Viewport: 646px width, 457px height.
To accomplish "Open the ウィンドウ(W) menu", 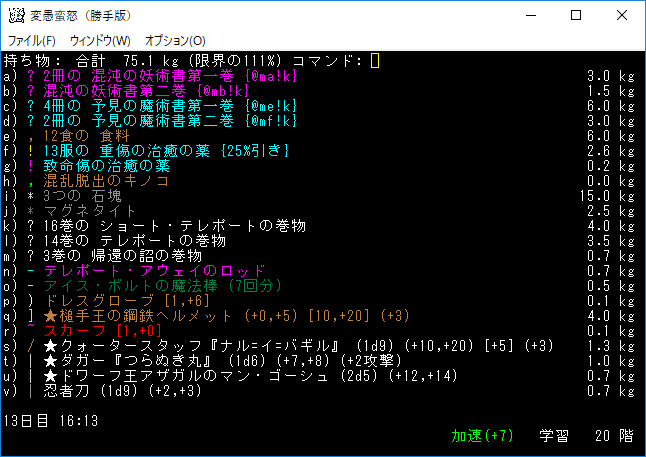I will [x=100, y=40].
